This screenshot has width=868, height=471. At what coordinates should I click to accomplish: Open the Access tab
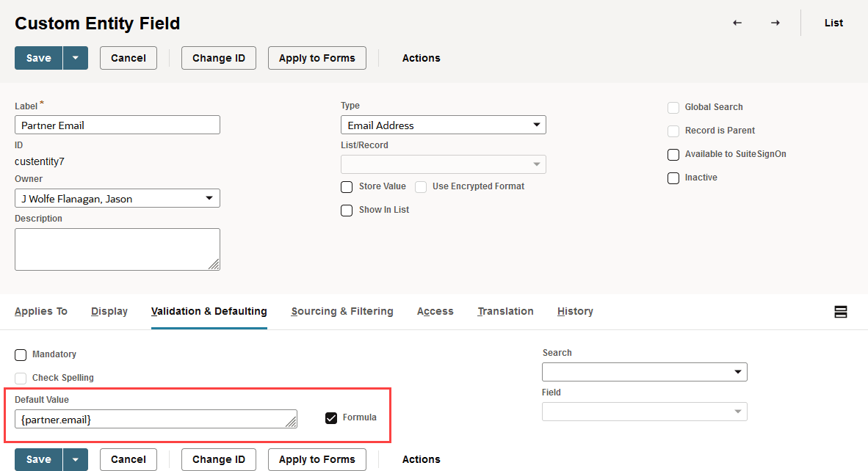[435, 311]
